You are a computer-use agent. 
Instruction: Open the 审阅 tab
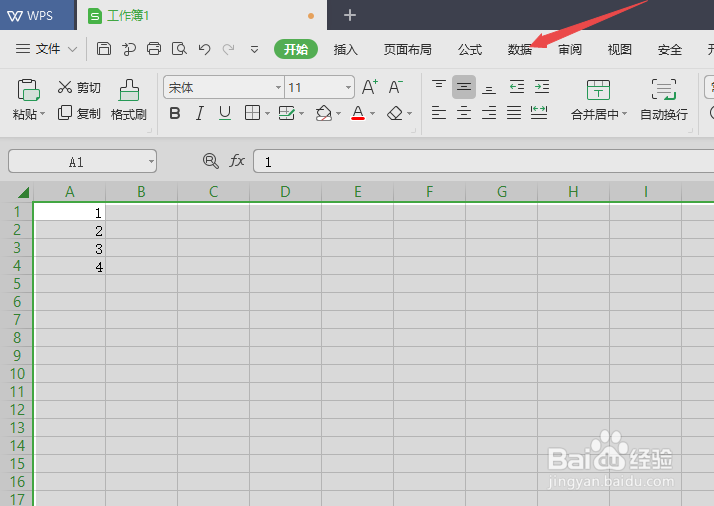pos(570,49)
